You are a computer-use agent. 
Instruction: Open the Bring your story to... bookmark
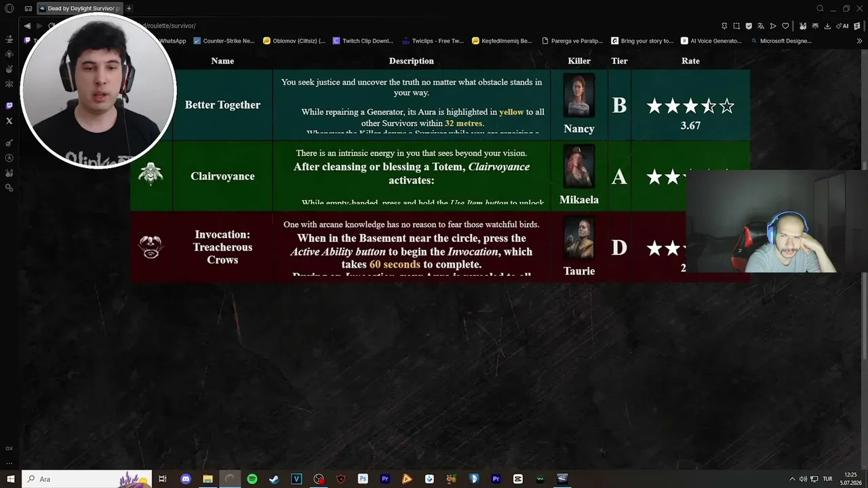click(642, 41)
